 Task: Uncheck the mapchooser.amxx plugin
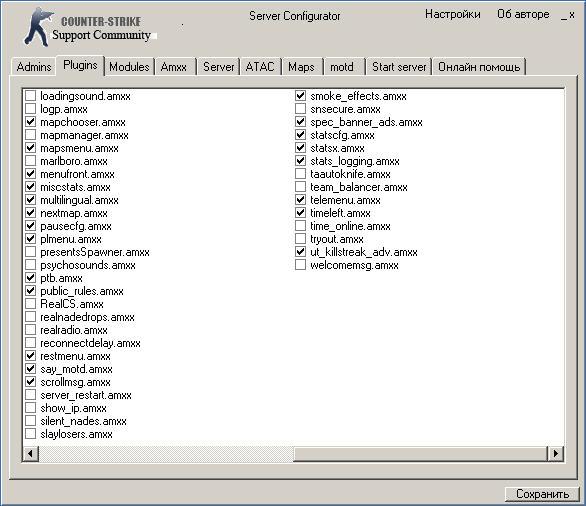point(30,122)
